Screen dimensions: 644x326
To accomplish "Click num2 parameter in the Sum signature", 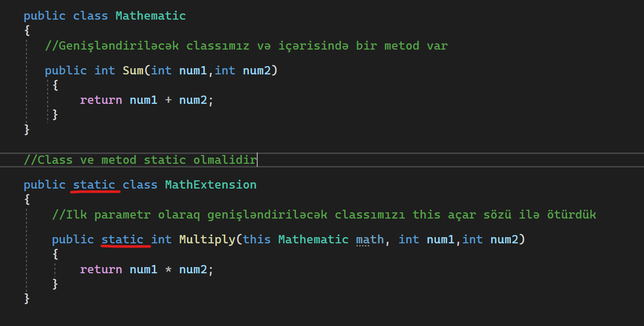I will pyautogui.click(x=257, y=70).
